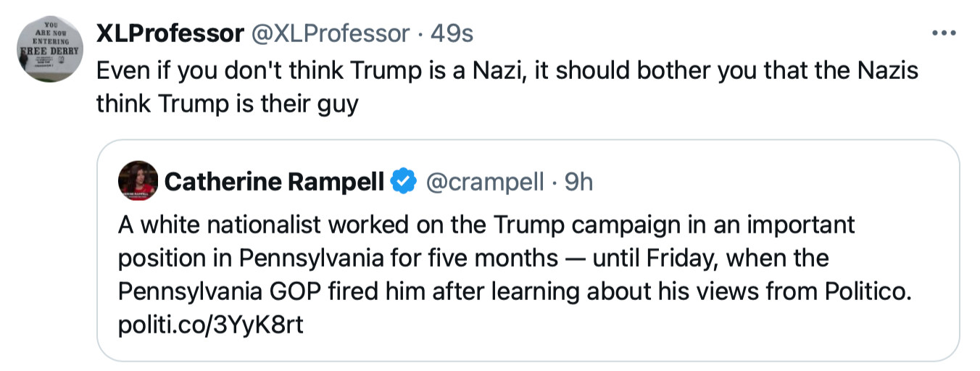Open the tweet's 49s timestamp
Viewport: 980px width, 371px height.
click(x=452, y=33)
